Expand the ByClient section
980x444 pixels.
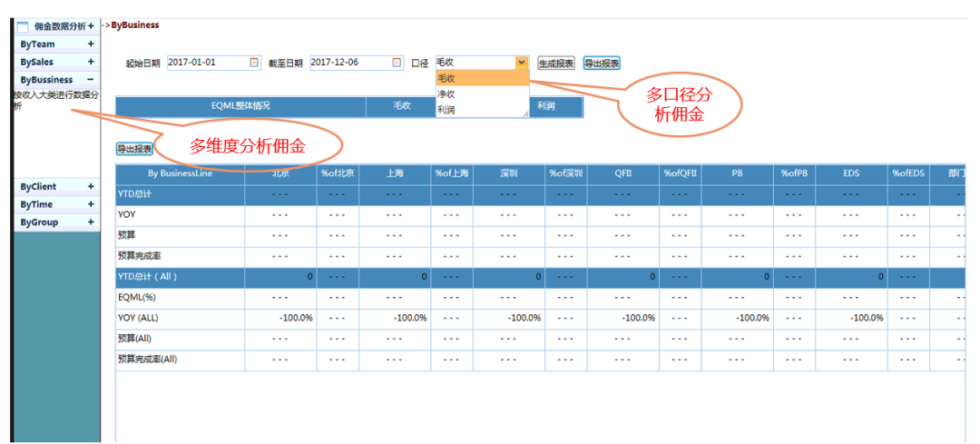click(91, 186)
